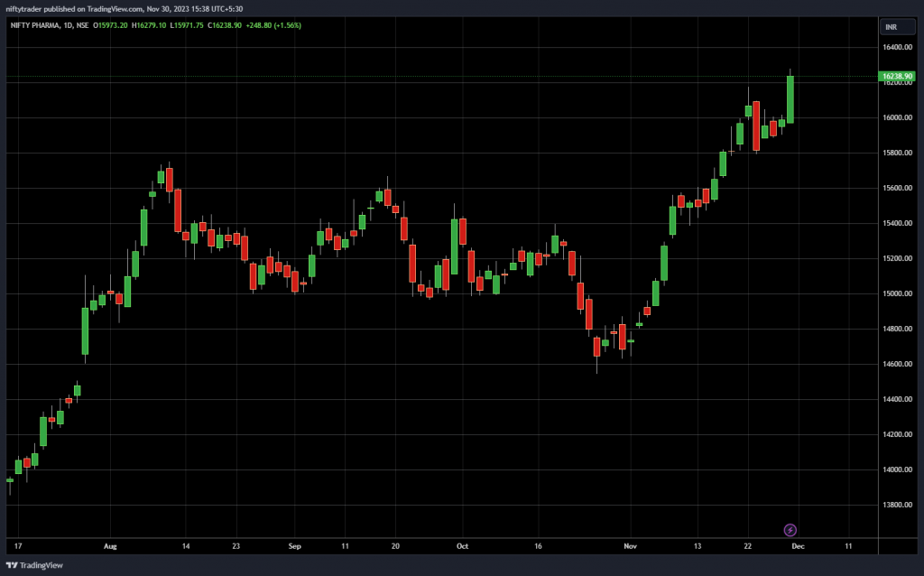The width and height of the screenshot is (924, 576).
Task: Click the latest tall green candle before Dec
Action: [x=790, y=99]
